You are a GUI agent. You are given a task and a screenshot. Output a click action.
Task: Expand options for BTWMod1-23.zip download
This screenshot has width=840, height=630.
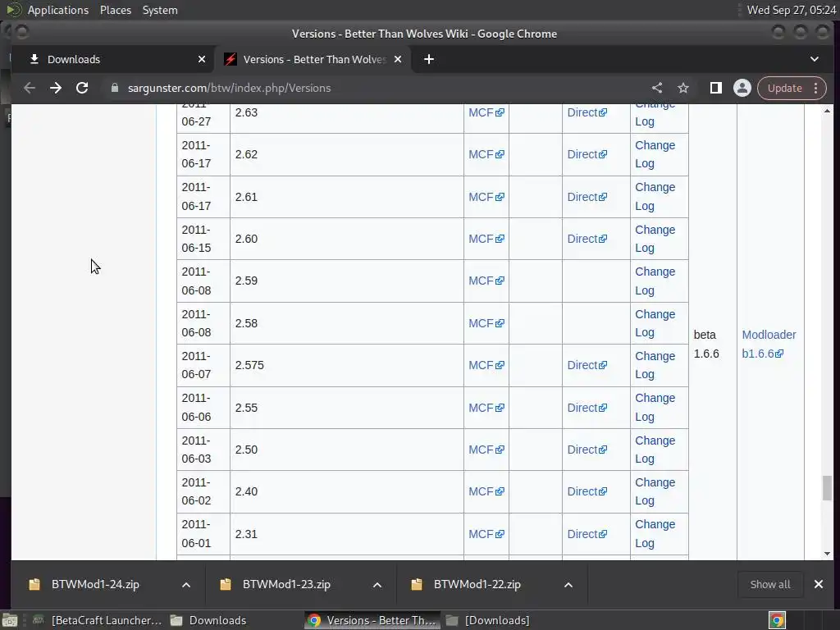point(377,584)
